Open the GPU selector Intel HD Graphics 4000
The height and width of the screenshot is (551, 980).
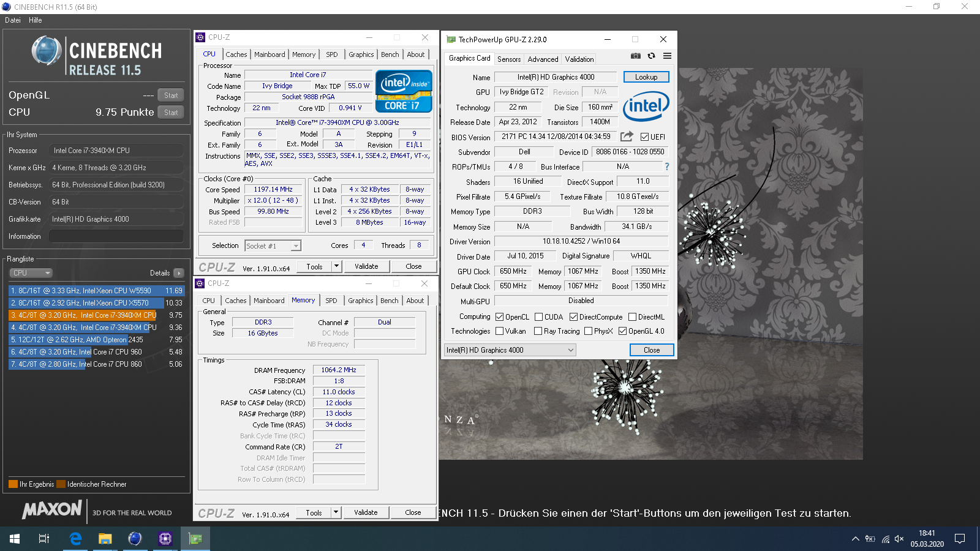[510, 350]
